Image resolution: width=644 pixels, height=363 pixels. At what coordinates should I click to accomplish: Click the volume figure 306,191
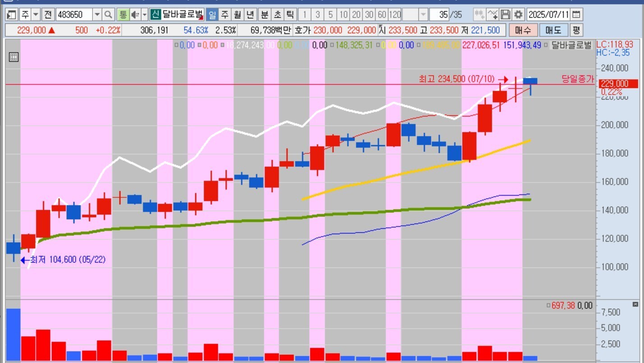click(x=154, y=30)
